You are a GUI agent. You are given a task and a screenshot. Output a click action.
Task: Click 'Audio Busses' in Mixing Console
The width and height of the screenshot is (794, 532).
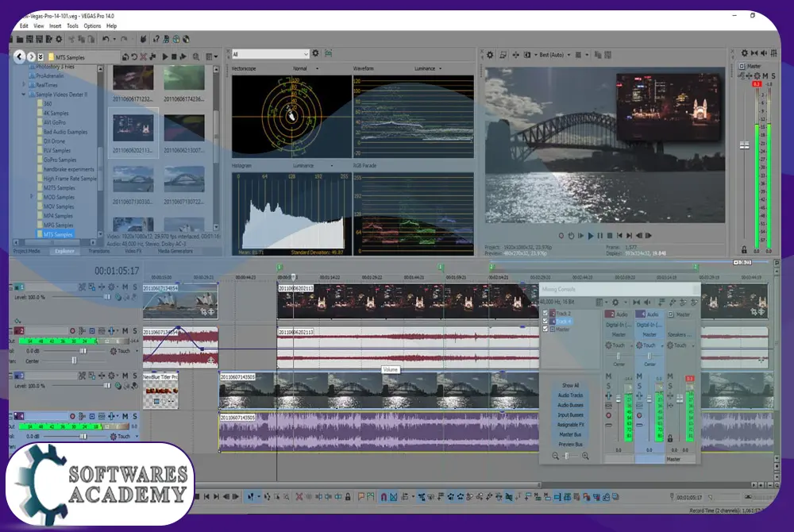(x=570, y=405)
